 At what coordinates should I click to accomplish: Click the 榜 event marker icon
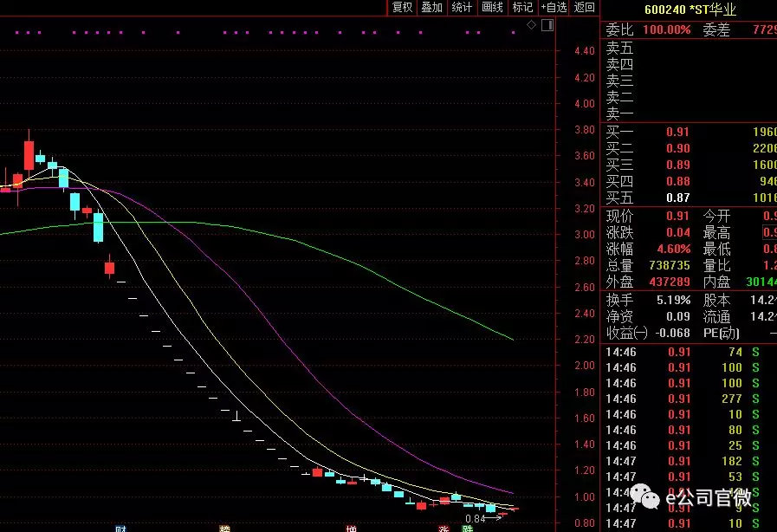(225, 529)
